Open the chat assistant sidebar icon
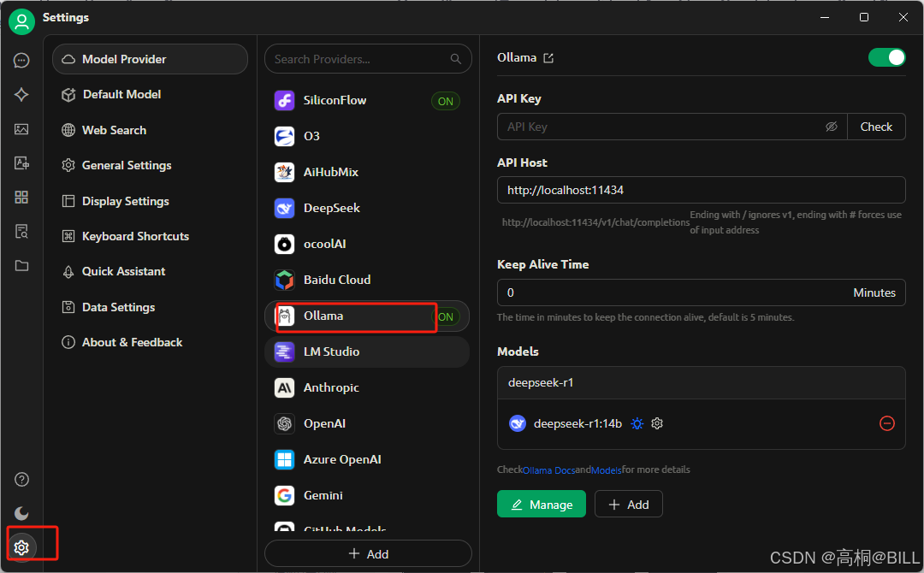 pos(21,61)
